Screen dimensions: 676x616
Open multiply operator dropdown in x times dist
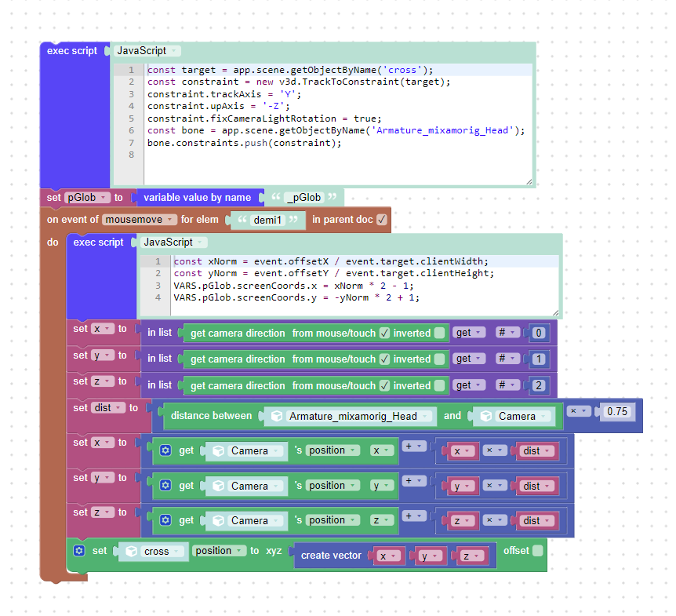(495, 450)
